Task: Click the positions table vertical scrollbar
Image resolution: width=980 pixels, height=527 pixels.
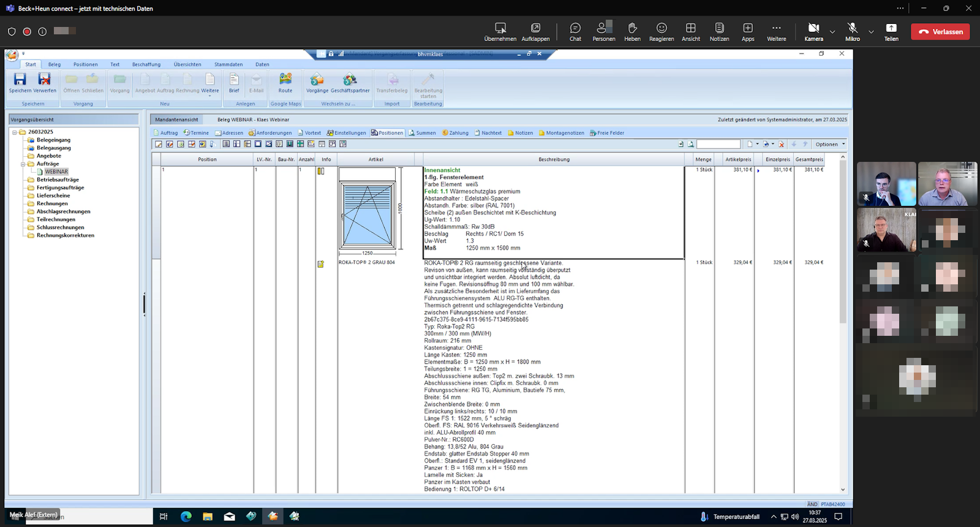Action: click(843, 242)
